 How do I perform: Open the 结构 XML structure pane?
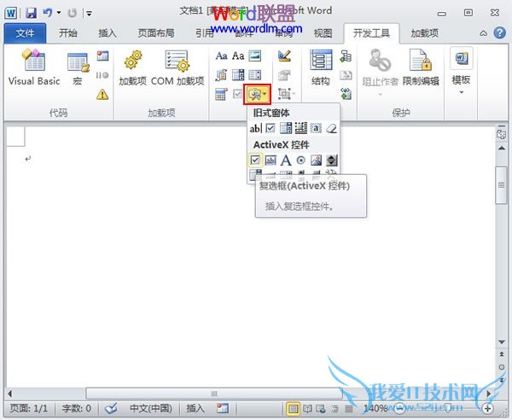(321, 67)
